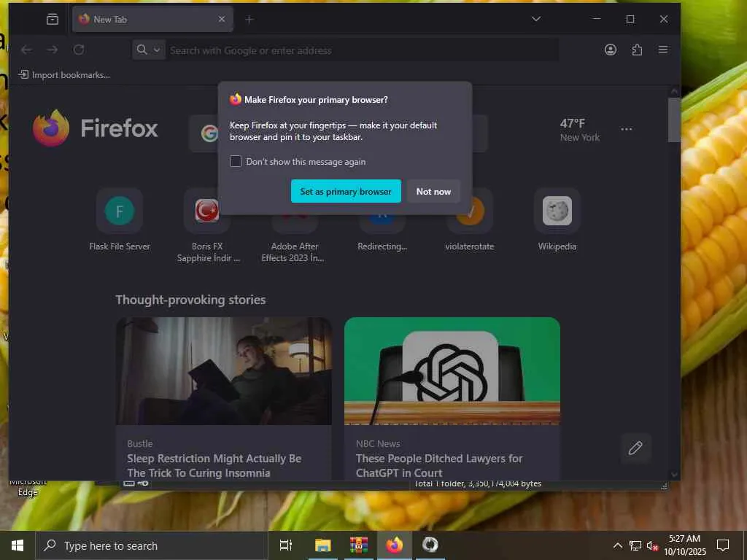Switch to Firefox taskbar icon
Screen dimensions: 747x560
pyautogui.click(x=395, y=545)
